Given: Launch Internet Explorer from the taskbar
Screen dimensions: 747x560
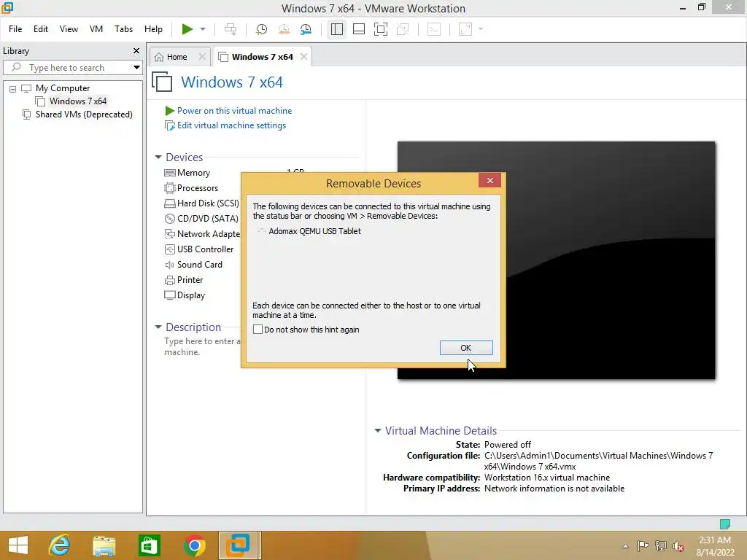Looking at the screenshot, I should click(60, 545).
